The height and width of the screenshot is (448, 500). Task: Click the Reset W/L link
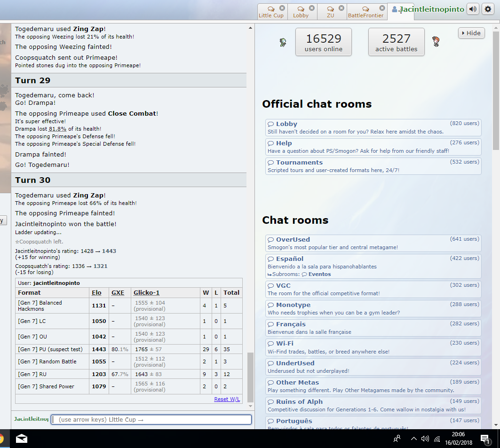[227, 399]
